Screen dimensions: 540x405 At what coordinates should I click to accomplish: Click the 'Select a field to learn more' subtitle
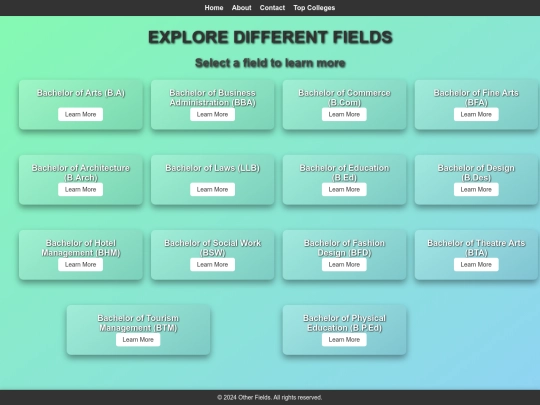(270, 63)
